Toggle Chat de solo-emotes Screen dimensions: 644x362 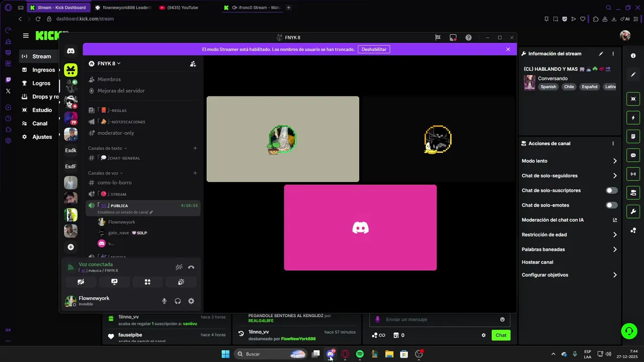point(612,205)
